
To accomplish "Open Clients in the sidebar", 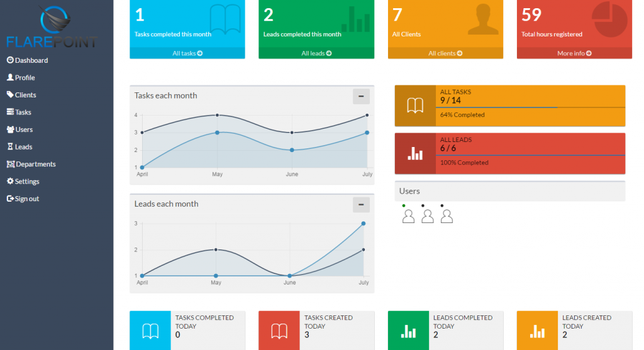I will tap(25, 95).
